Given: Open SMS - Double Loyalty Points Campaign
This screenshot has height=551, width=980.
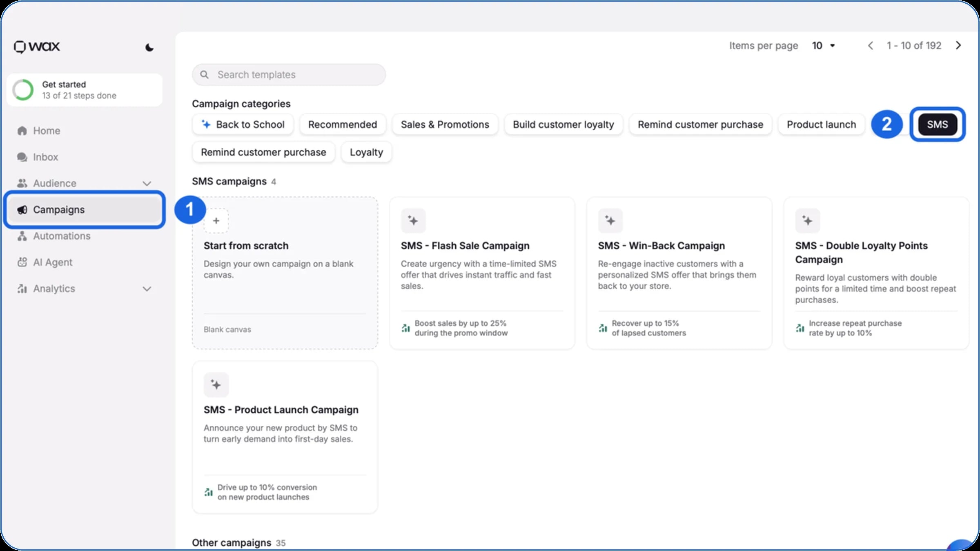Looking at the screenshot, I should (x=876, y=273).
